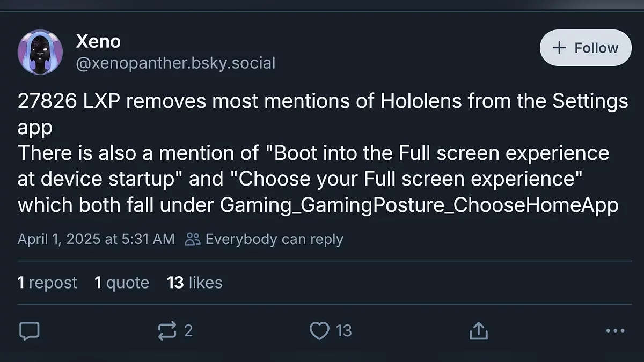Click the people icon beside reply setting
The image size is (644, 362).
[193, 239]
